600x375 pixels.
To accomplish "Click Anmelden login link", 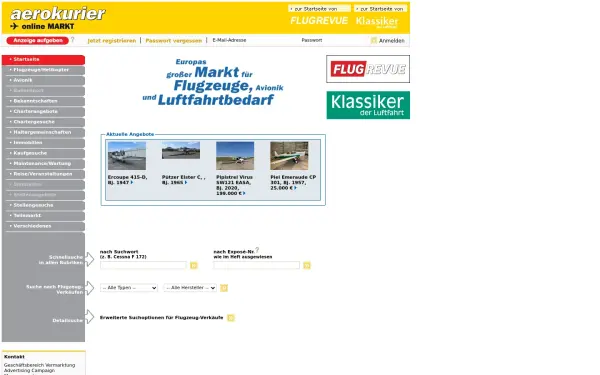I will [391, 41].
